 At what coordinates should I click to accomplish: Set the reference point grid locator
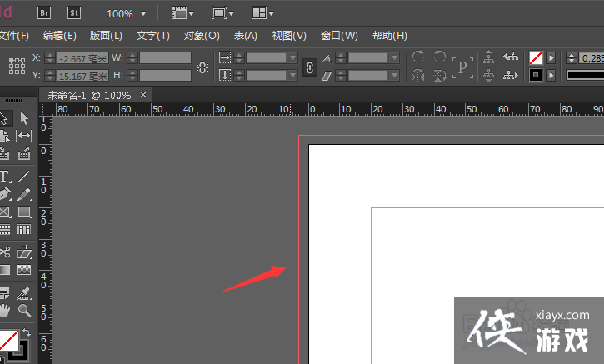pyautogui.click(x=17, y=67)
